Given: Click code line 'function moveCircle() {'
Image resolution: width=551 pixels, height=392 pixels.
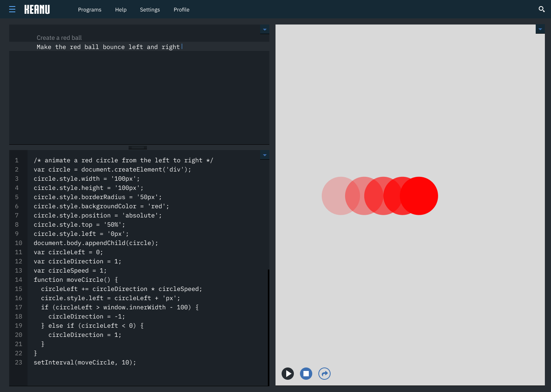Looking at the screenshot, I should [x=76, y=280].
